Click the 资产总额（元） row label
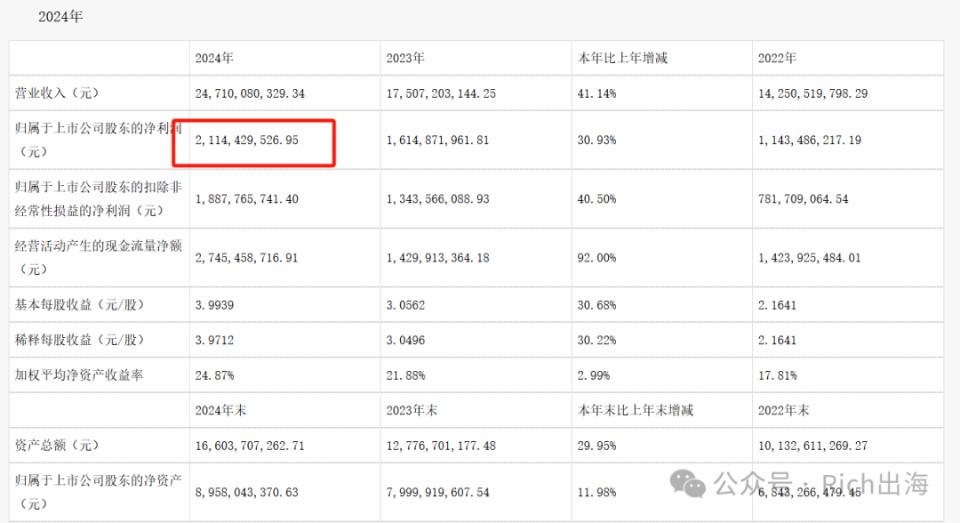Viewport: 960px width, 523px height. pyautogui.click(x=57, y=445)
